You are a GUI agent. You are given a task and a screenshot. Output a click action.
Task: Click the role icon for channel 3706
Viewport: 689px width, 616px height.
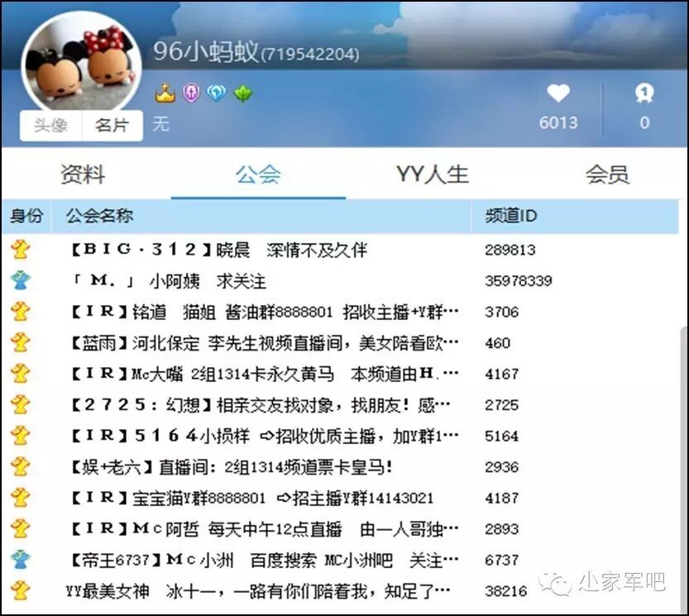click(x=20, y=312)
